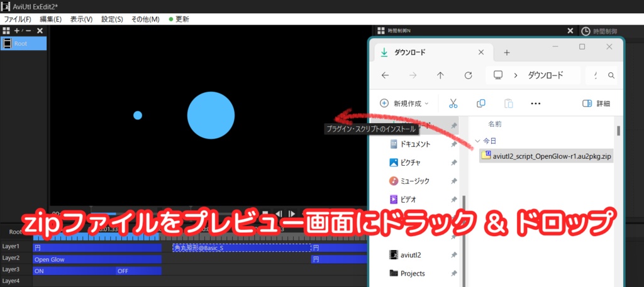Toggle the Layer3 header
Screen dimensions: 644x287
pyautogui.click(x=16, y=269)
